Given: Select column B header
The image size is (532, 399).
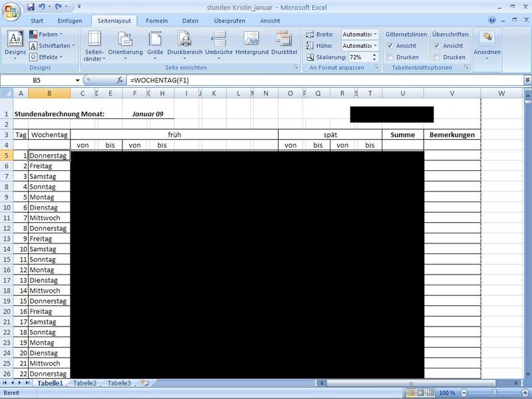Looking at the screenshot, I should point(49,93).
